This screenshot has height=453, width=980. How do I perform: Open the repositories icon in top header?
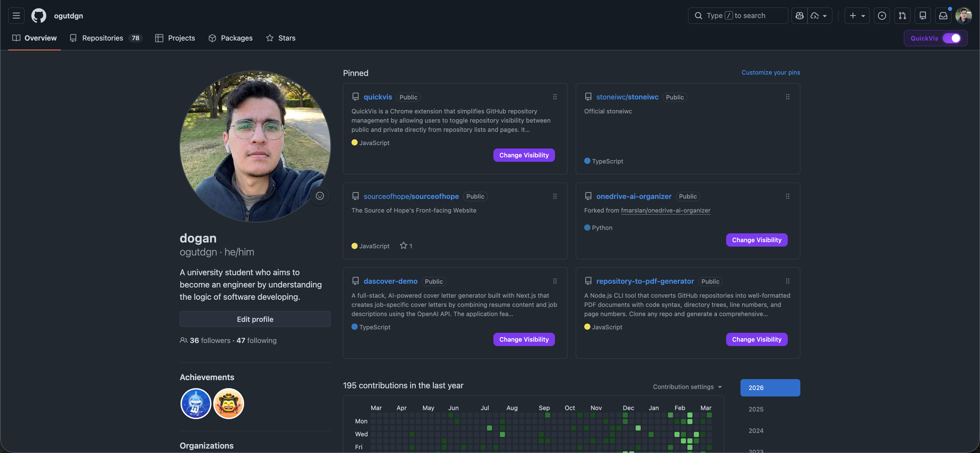[x=922, y=16]
